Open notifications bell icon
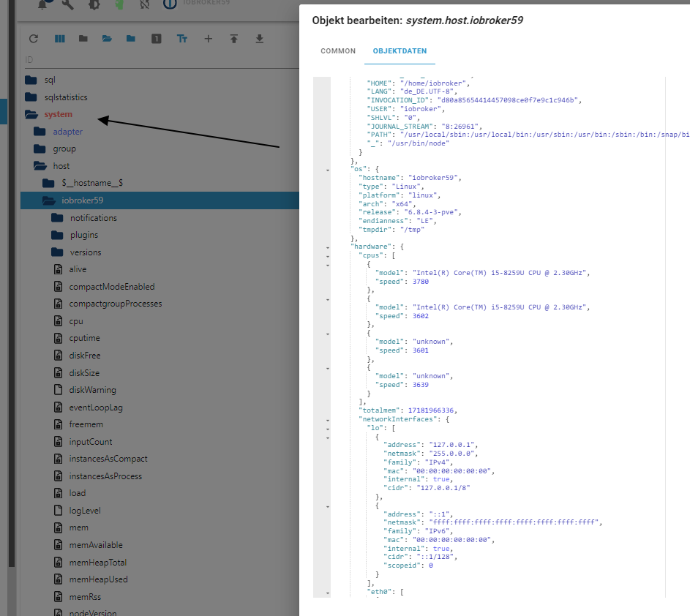The width and height of the screenshot is (690, 616). [42, 5]
